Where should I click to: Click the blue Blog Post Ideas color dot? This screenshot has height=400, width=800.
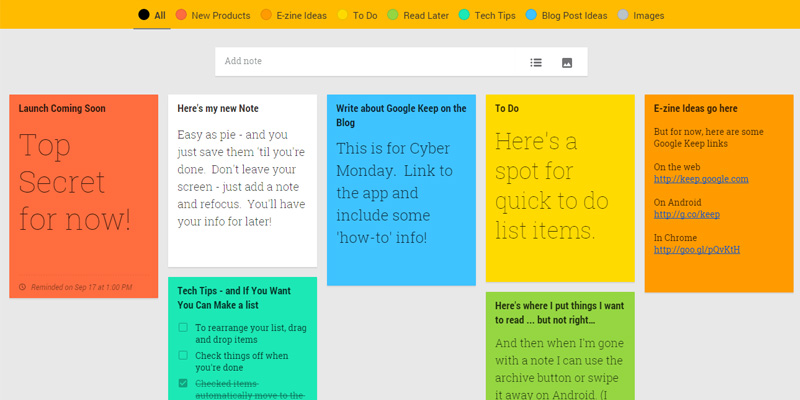point(531,15)
